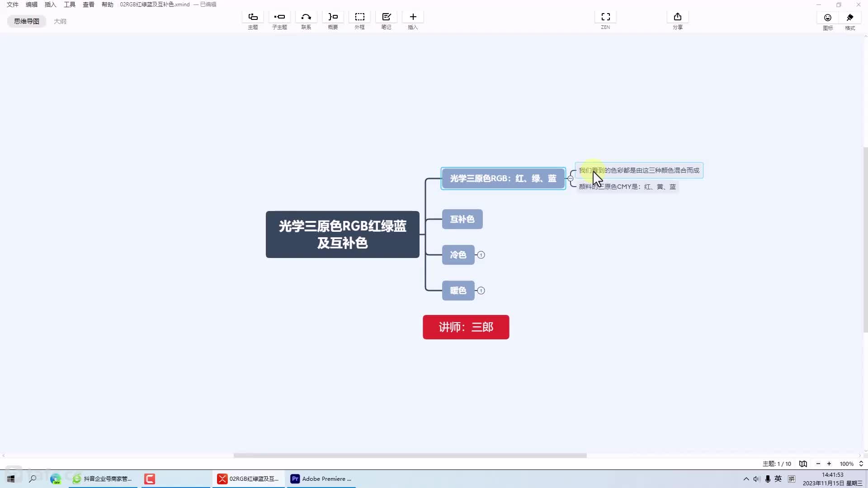Open the volume speaker tray icon
This screenshot has height=488, width=868.
tap(757, 479)
